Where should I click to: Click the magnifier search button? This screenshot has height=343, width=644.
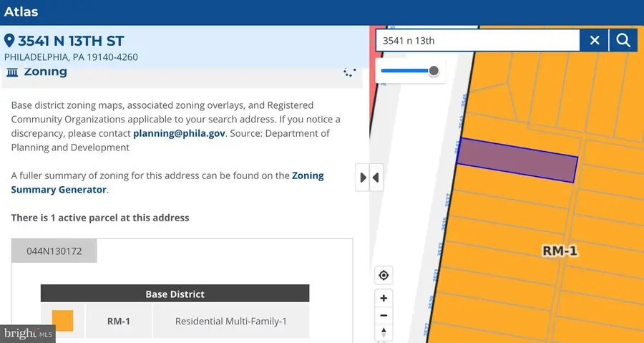pos(623,40)
